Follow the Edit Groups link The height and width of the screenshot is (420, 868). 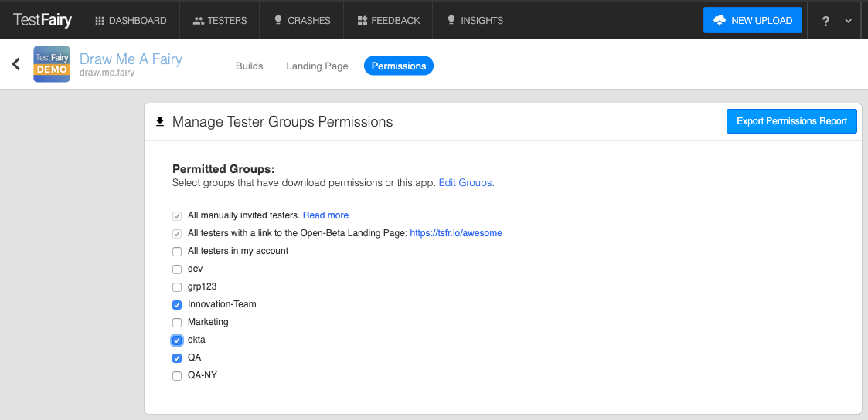(x=465, y=183)
